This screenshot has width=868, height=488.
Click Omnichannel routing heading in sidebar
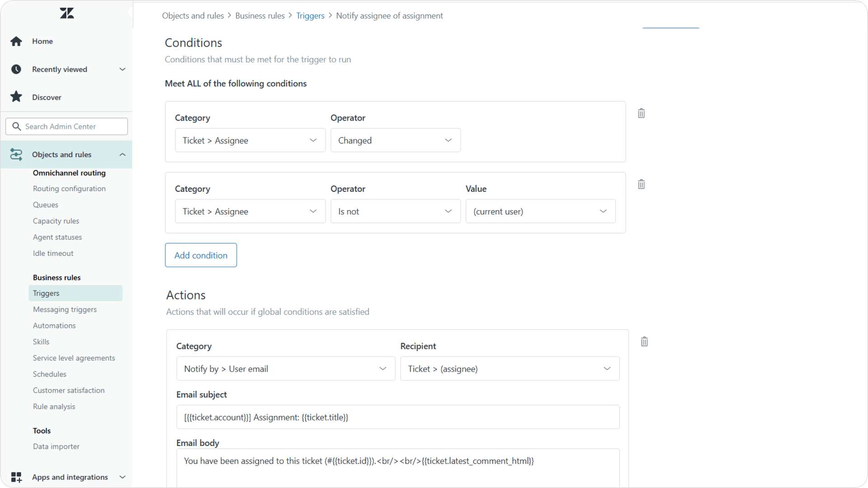pyautogui.click(x=69, y=173)
